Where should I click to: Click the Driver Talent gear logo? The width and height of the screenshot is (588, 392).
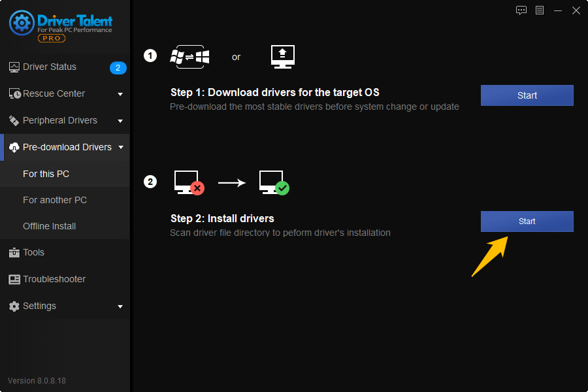(x=22, y=23)
